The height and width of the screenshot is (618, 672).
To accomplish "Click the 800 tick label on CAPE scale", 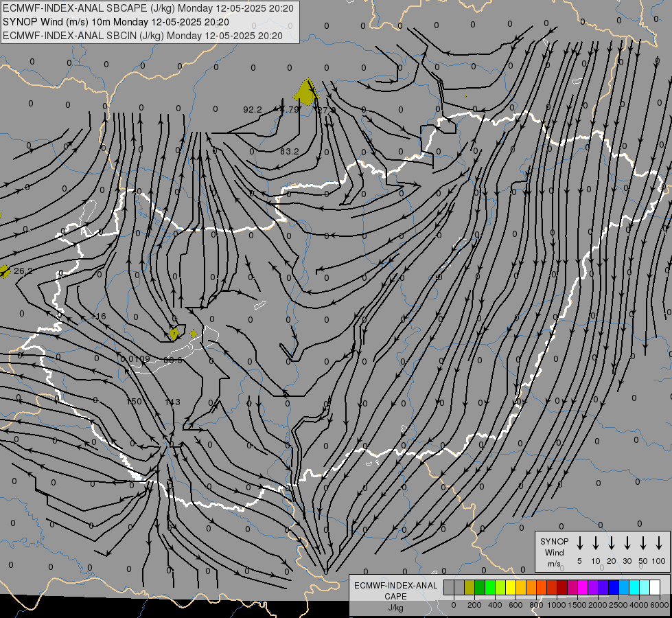I will click(536, 605).
